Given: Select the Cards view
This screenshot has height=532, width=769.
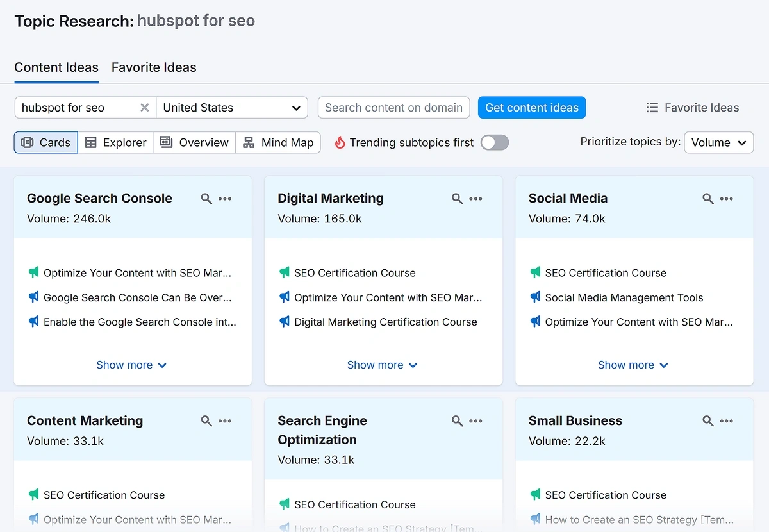Looking at the screenshot, I should click(46, 142).
